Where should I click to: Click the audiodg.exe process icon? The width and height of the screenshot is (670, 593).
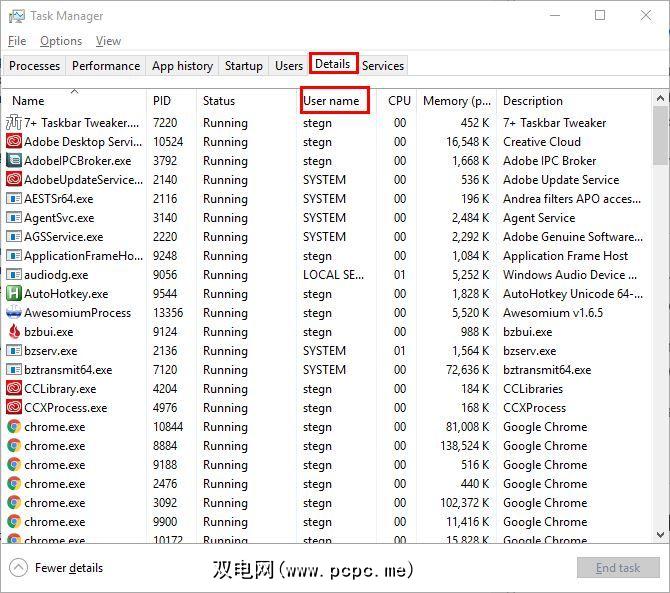(14, 274)
